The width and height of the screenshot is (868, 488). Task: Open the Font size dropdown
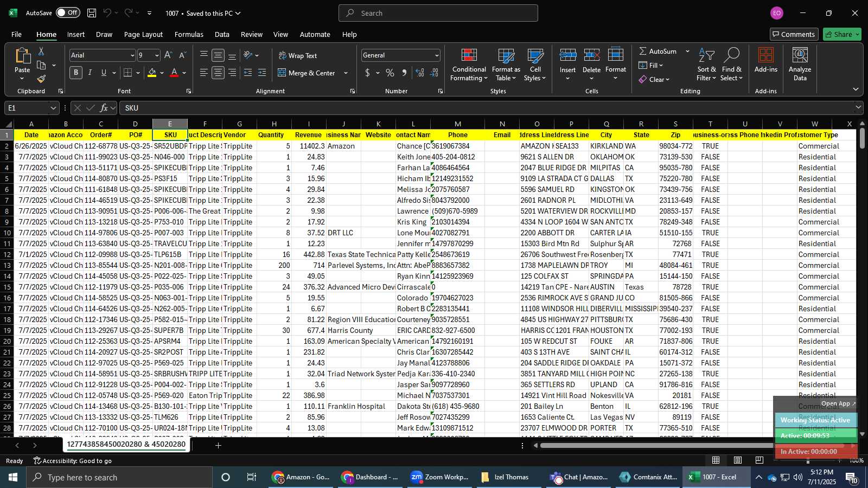click(157, 55)
